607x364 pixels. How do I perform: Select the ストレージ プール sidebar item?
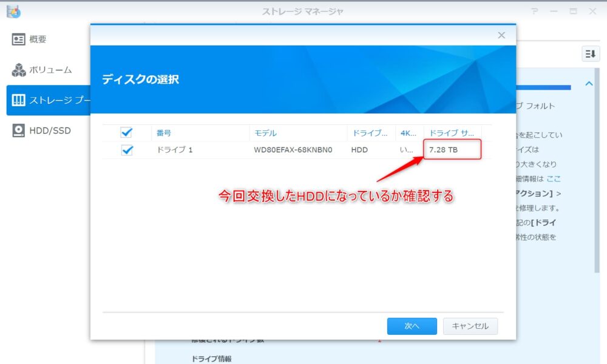[49, 100]
